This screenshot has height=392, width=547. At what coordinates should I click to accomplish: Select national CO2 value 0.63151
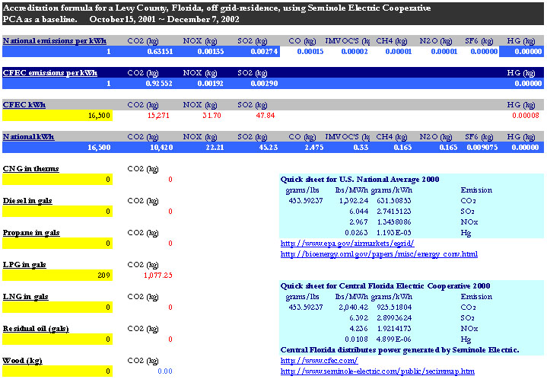[160, 52]
